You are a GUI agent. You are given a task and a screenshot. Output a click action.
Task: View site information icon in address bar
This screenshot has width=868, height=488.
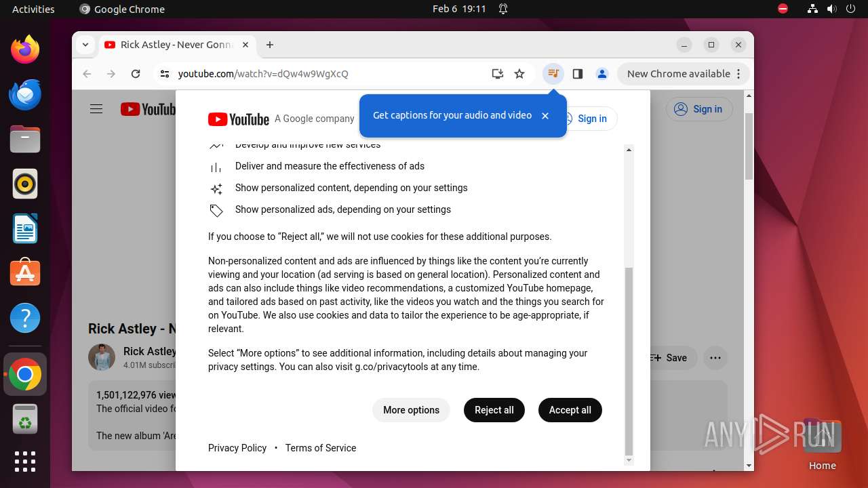click(x=165, y=74)
